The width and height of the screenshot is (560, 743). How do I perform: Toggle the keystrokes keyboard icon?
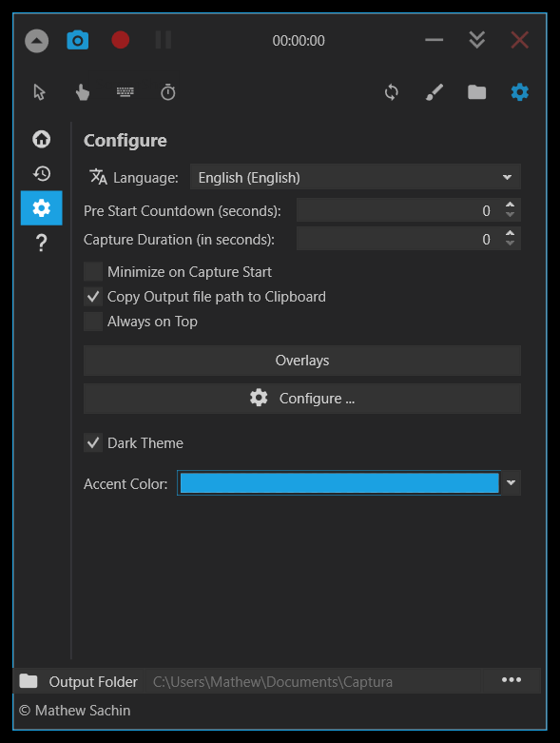tap(126, 92)
